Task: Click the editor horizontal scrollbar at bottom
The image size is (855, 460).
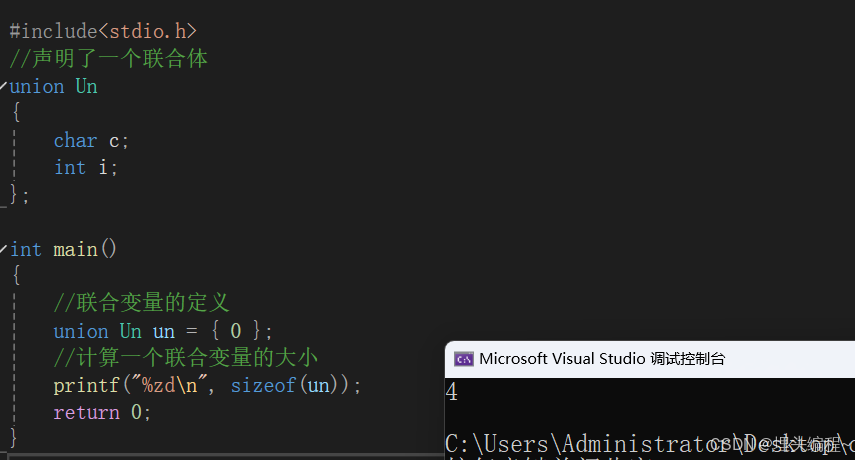Action: pos(222,456)
